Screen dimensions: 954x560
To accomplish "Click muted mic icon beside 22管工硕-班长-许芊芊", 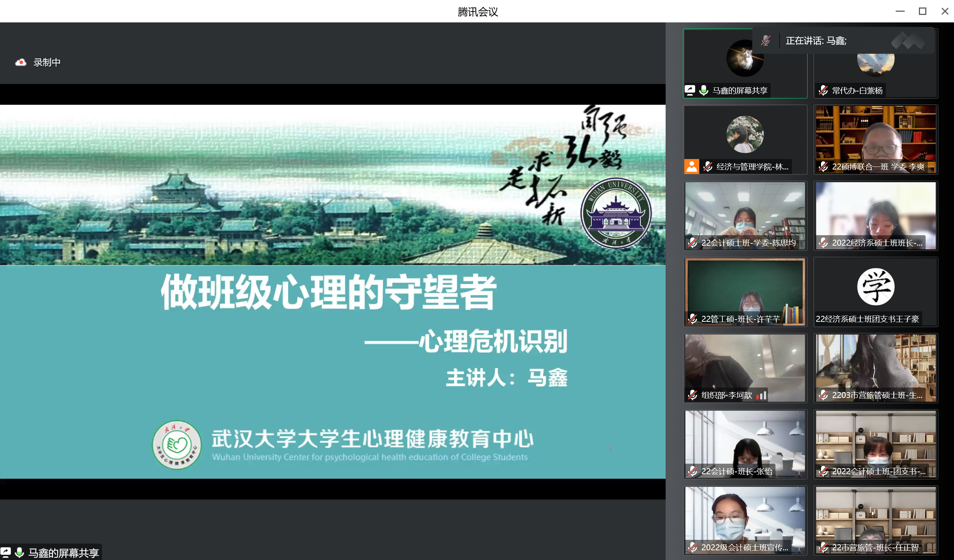I will coord(693,319).
